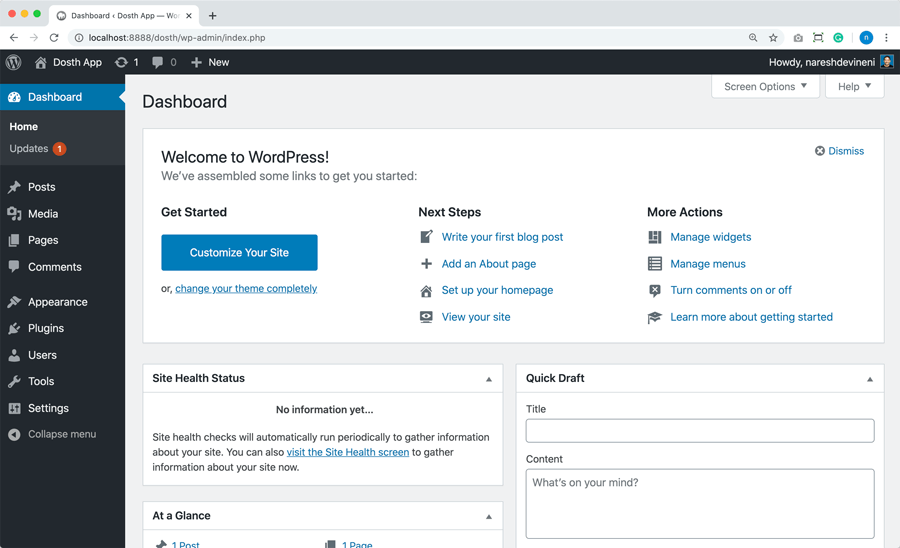Open a new browser tab

click(x=212, y=15)
